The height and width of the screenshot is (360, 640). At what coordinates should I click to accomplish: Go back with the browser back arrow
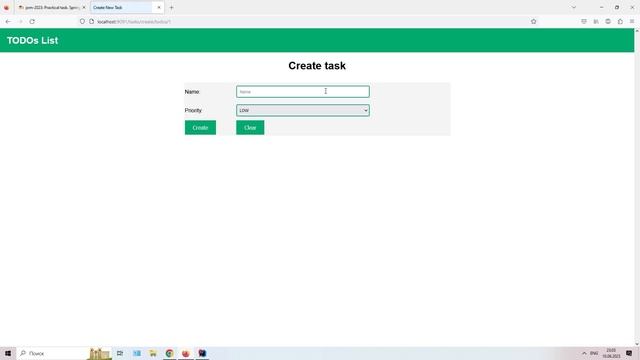click(x=8, y=22)
